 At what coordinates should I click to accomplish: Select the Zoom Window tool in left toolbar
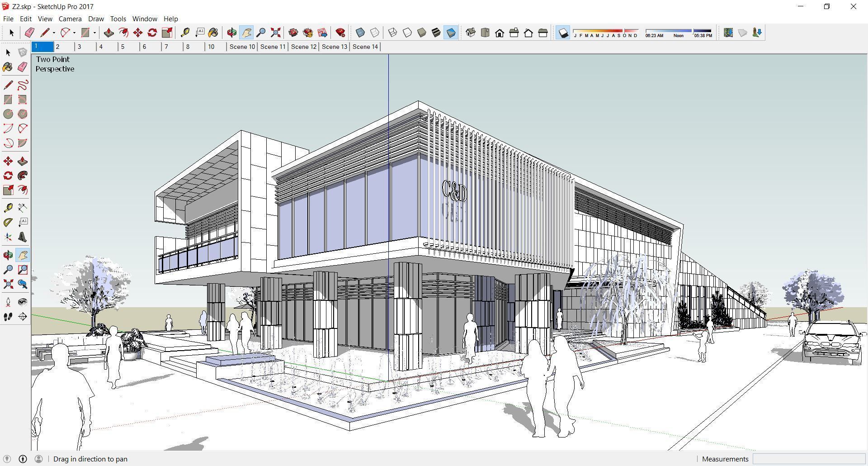(x=23, y=270)
